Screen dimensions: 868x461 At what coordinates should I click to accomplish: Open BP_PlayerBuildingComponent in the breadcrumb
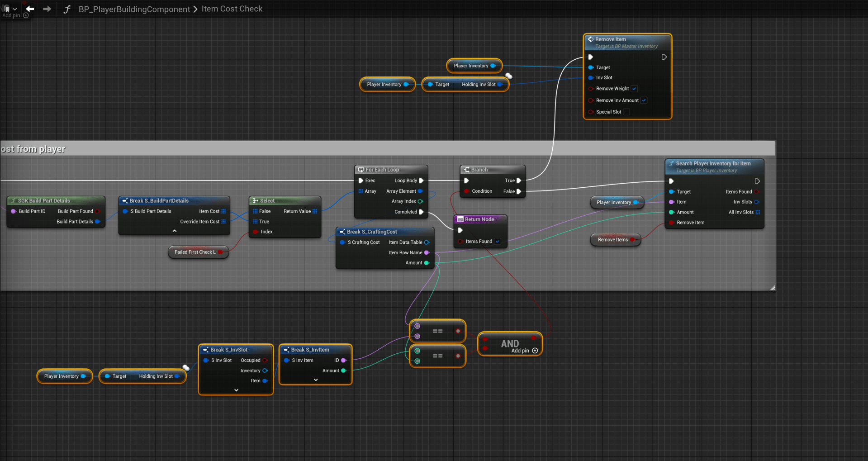(134, 9)
